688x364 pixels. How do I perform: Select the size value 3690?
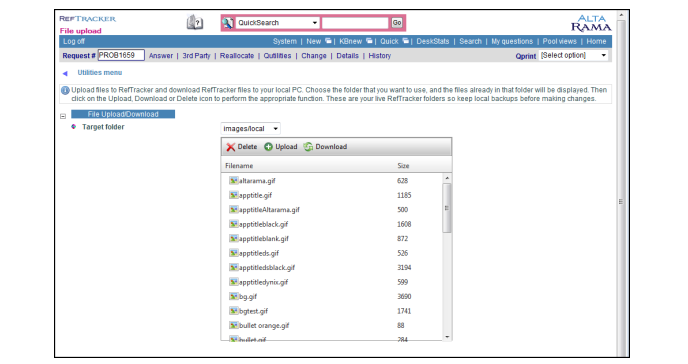point(404,296)
